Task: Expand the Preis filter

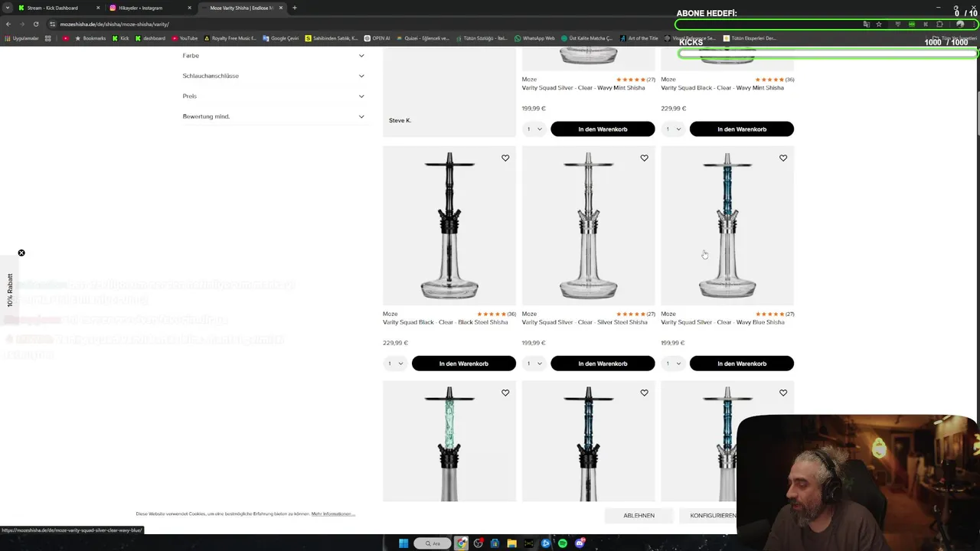Action: 273,96
